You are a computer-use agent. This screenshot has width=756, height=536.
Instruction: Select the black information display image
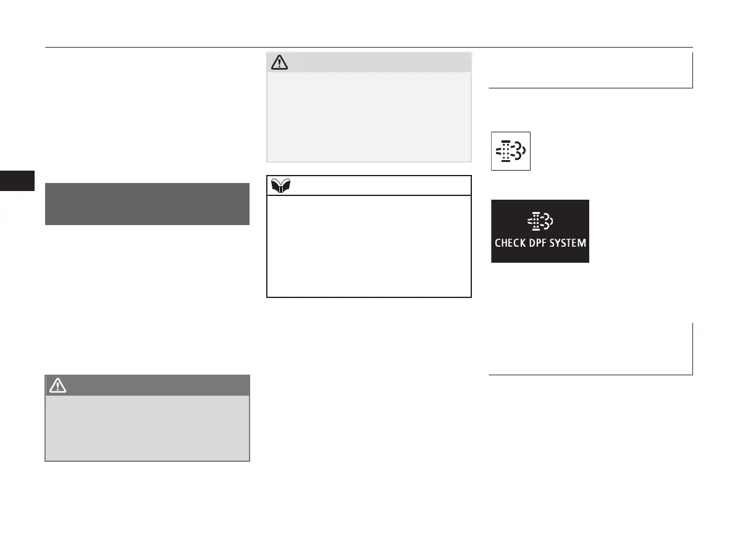pos(540,231)
